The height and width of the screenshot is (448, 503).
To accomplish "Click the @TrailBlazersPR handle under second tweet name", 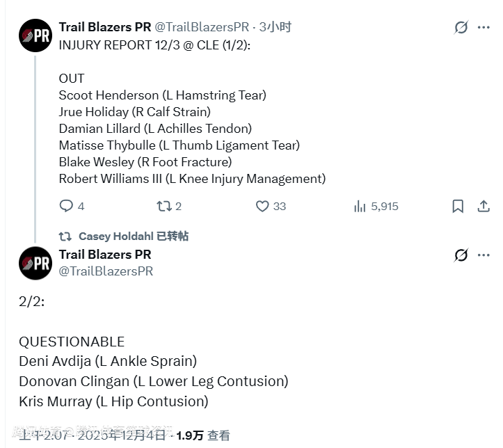I will [106, 271].
